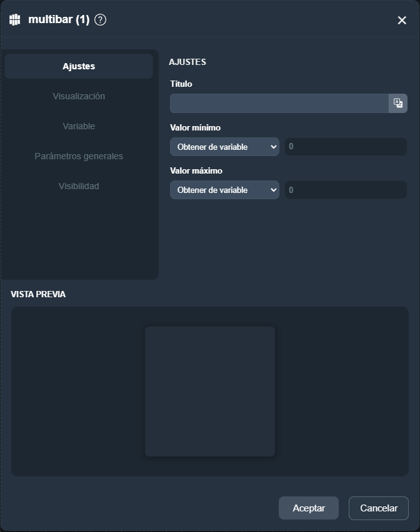
Task: Click the Valor mínimo label
Action: pyautogui.click(x=195, y=127)
